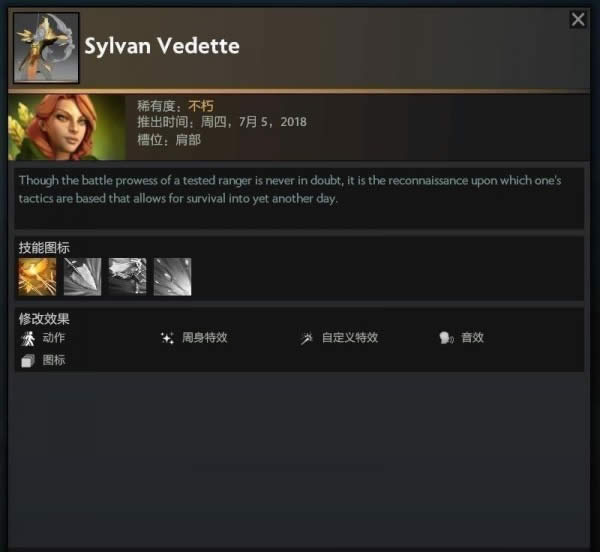Close the item details panel
This screenshot has height=552, width=600.
pos(578,19)
